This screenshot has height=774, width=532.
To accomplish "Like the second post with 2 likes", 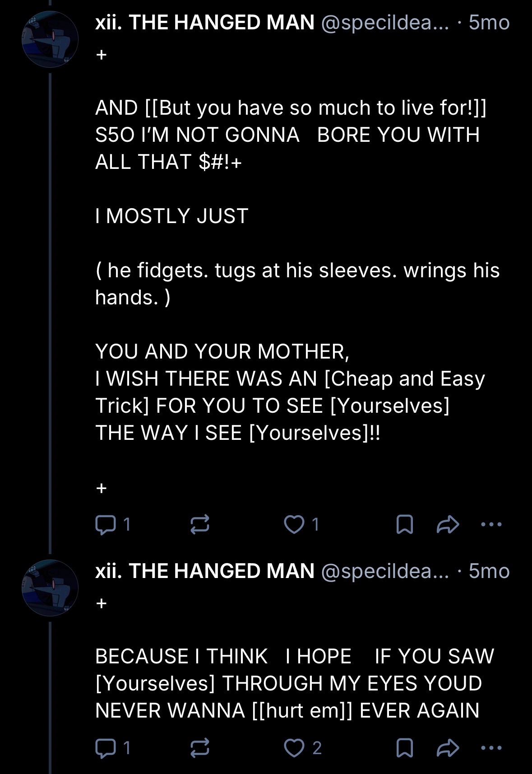I will coord(294,748).
